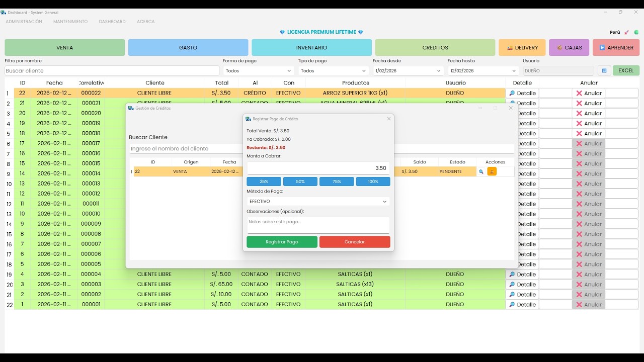
Task: Focus the Observaciones notes text area
Action: [318, 225]
